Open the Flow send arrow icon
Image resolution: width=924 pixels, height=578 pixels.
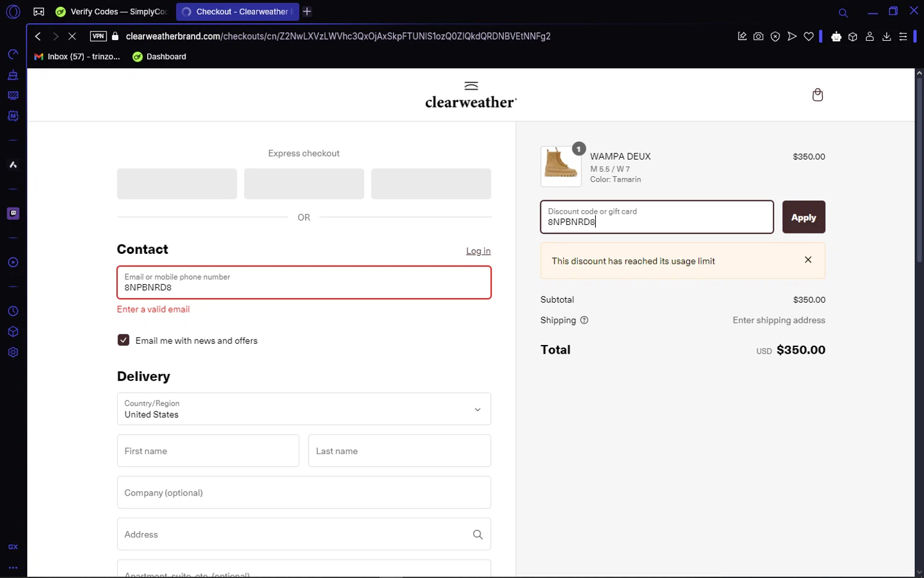(792, 36)
